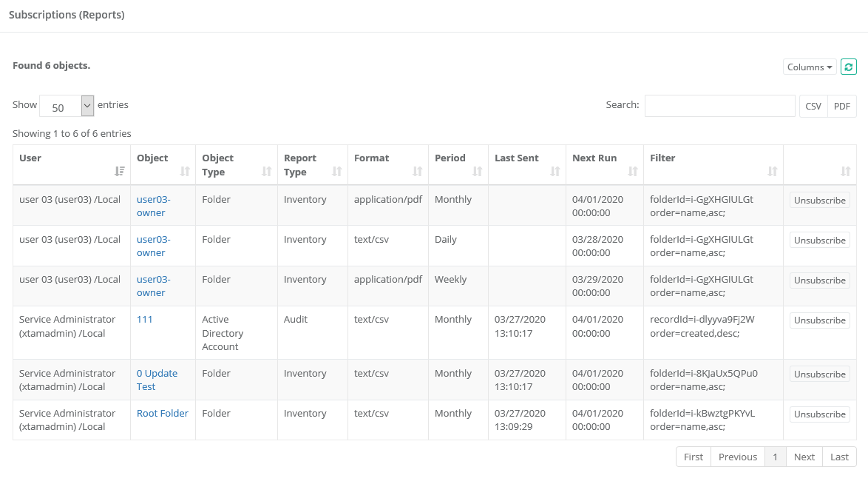
Task: Open the Root Folder object link
Action: point(162,413)
